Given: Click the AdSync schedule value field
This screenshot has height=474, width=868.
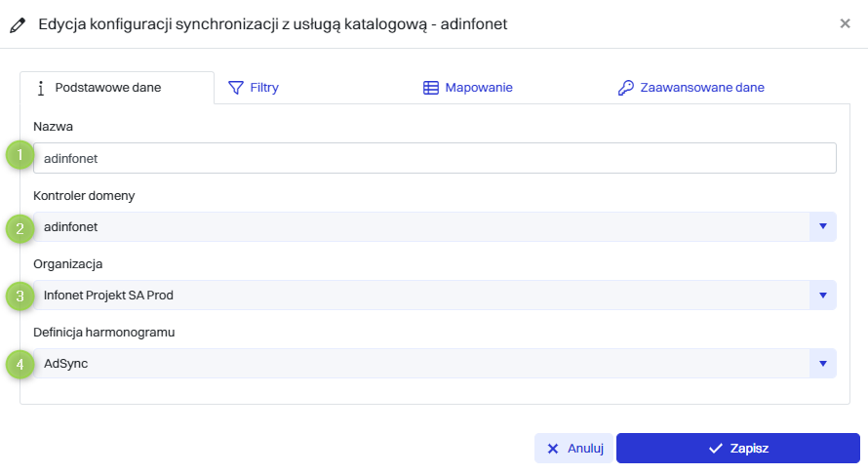Looking at the screenshot, I should pyautogui.click(x=419, y=364).
